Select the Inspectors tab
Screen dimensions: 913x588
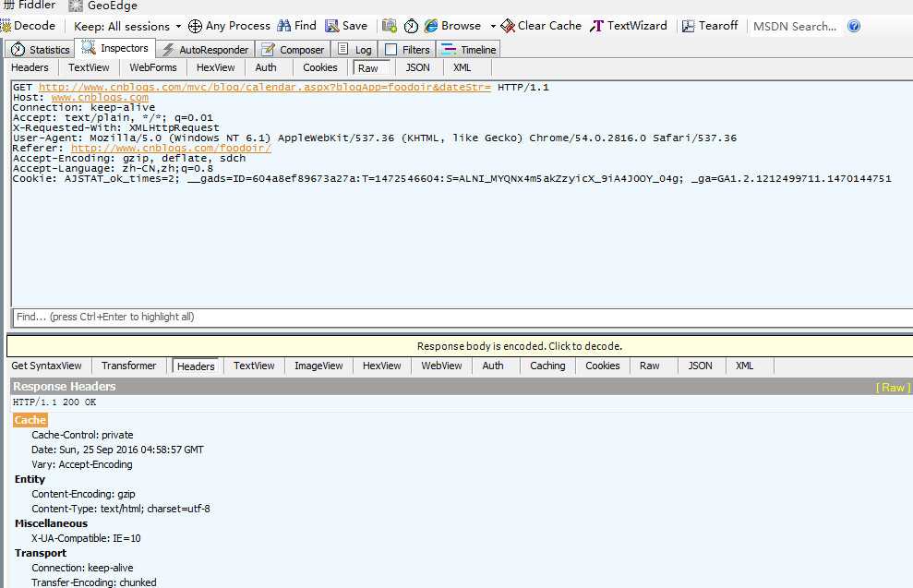[115, 48]
